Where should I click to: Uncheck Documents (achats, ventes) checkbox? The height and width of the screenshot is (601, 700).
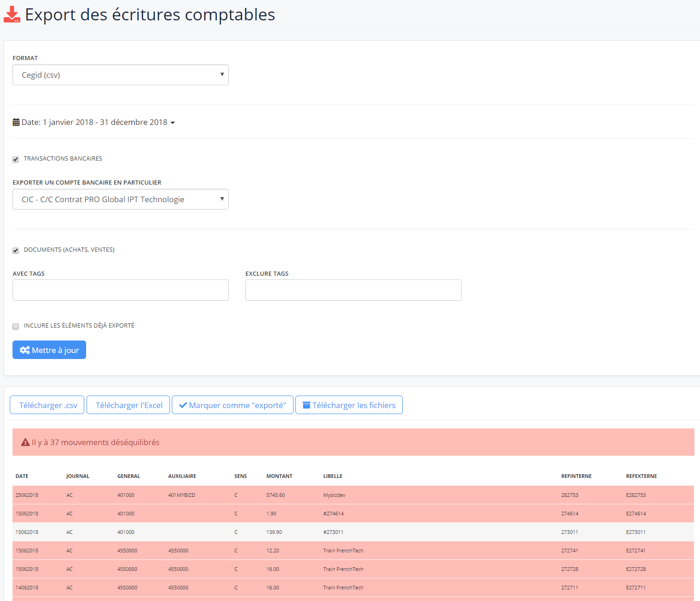pyautogui.click(x=16, y=250)
